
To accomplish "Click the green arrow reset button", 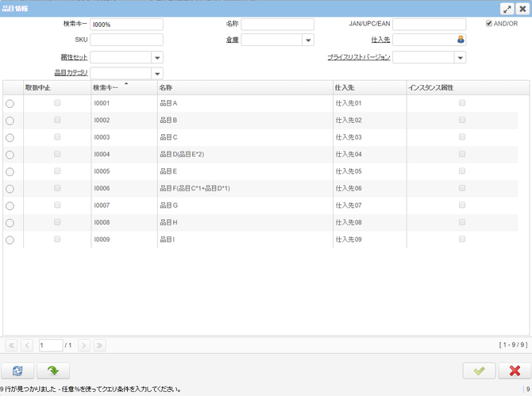I will pos(53,371).
